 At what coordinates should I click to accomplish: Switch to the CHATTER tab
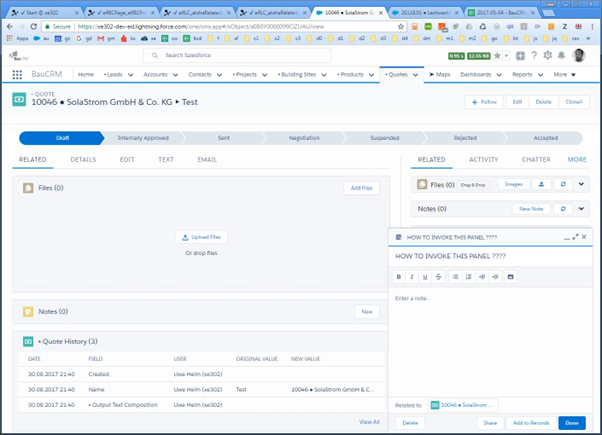[x=536, y=160]
